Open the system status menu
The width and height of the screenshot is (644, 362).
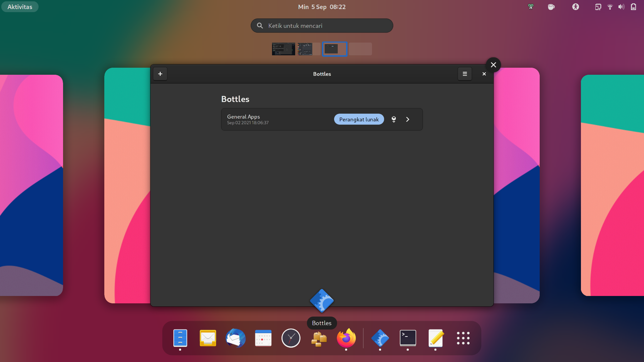(x=621, y=7)
